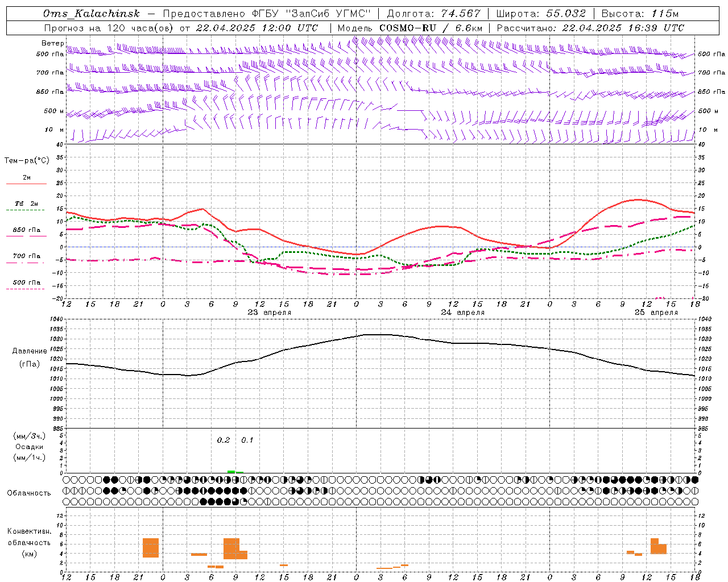
Task: Click the 'Тем-ра(°C)' temperature panel label
Action: [x=27, y=160]
